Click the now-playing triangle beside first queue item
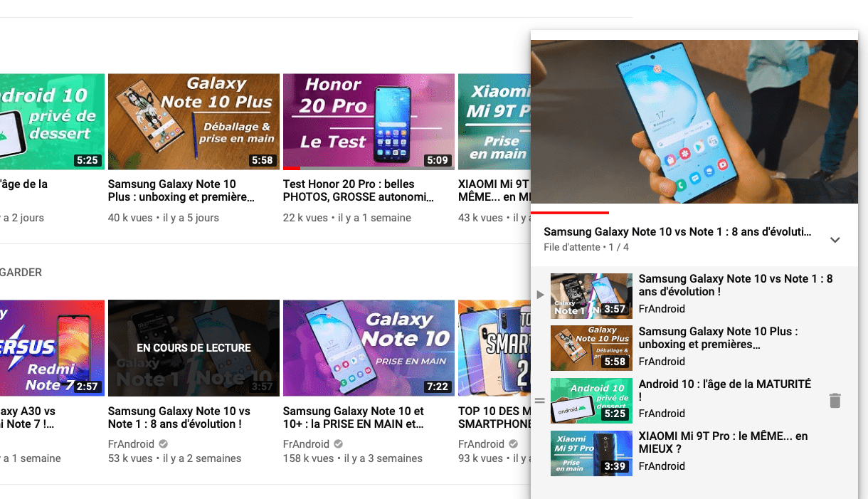 [x=540, y=295]
